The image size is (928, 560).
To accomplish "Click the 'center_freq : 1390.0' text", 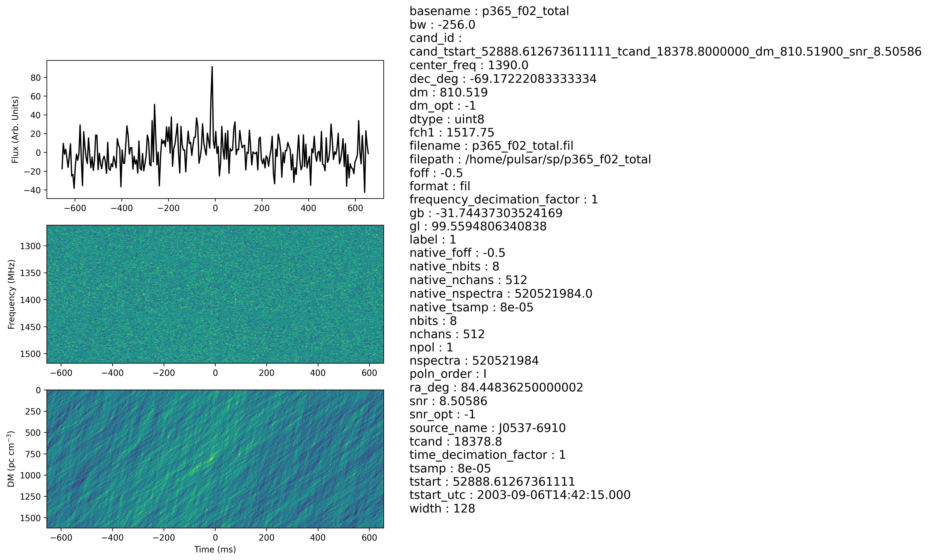I will click(x=469, y=65).
